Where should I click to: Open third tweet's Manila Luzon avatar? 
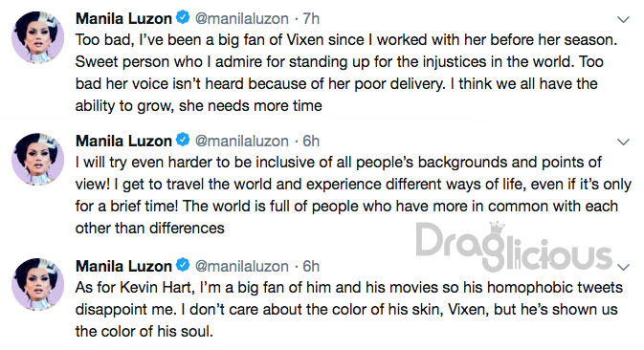pyautogui.click(x=37, y=284)
